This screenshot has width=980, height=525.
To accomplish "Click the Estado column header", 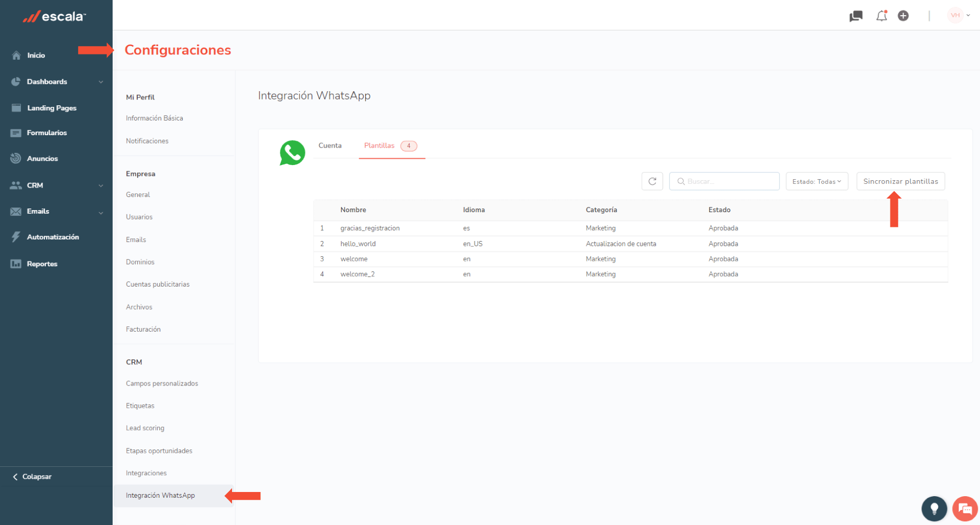I will point(720,210).
